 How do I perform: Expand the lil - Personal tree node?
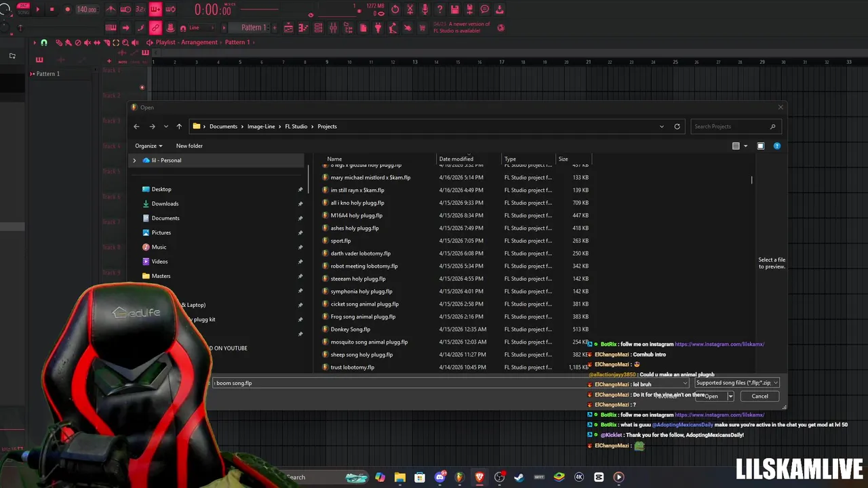[x=134, y=161]
